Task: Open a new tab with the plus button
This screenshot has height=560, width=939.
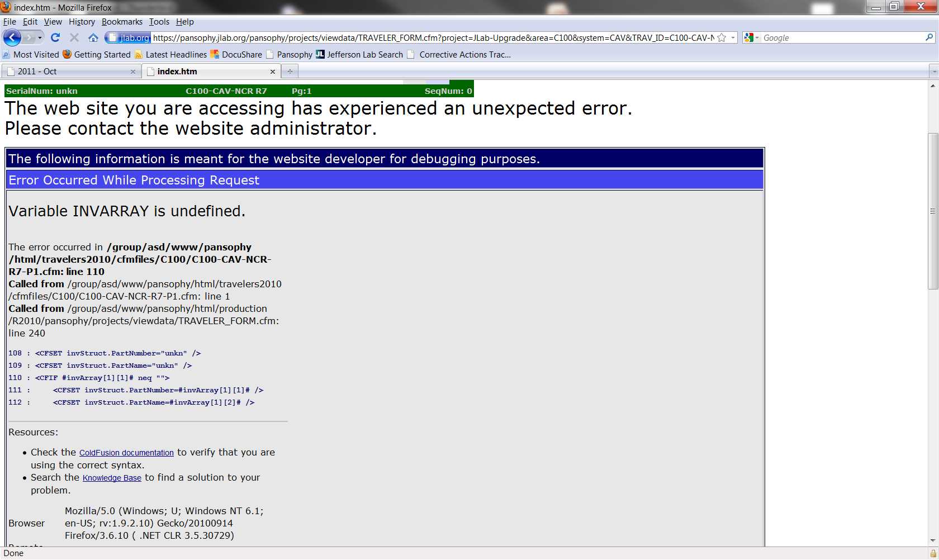Action: (290, 72)
